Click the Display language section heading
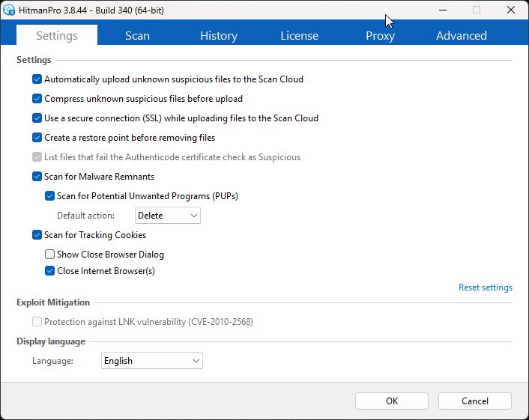 pos(51,341)
